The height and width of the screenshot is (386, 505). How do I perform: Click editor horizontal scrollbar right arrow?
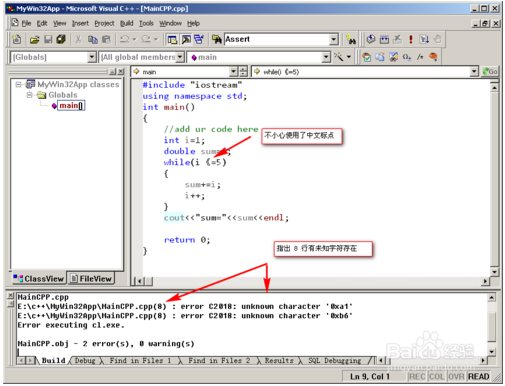[x=485, y=282]
